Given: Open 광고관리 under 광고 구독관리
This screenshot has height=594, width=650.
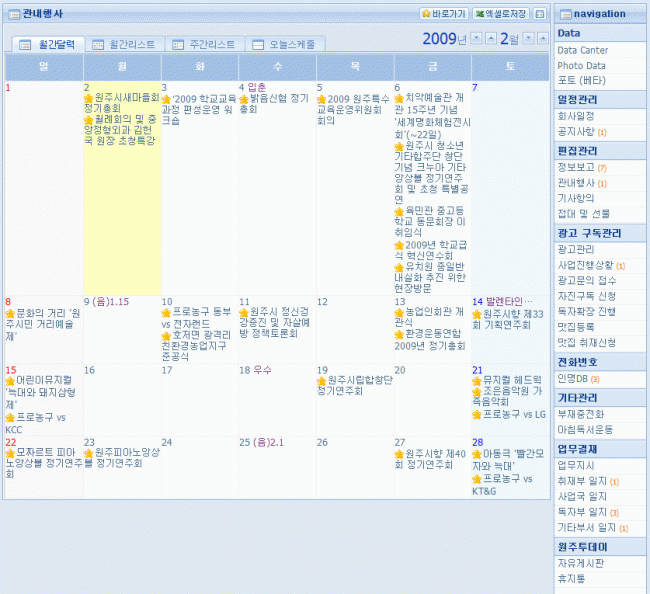Looking at the screenshot, I should [x=575, y=250].
